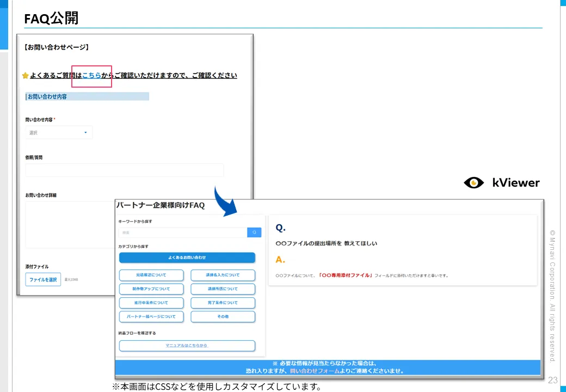Select the パートナー様ページについて category

151,316
